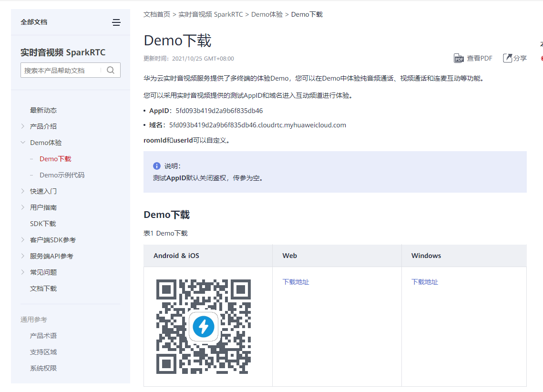Expand the 产品介绍 chevron

(x=23, y=126)
